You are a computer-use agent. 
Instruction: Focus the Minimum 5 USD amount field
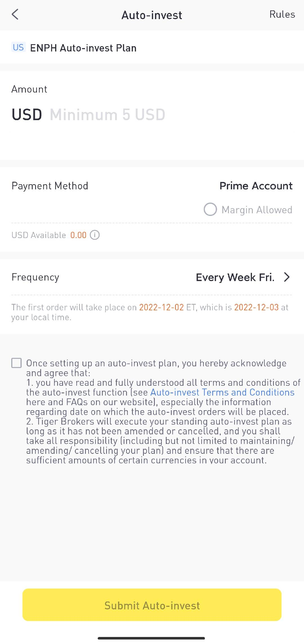[108, 115]
